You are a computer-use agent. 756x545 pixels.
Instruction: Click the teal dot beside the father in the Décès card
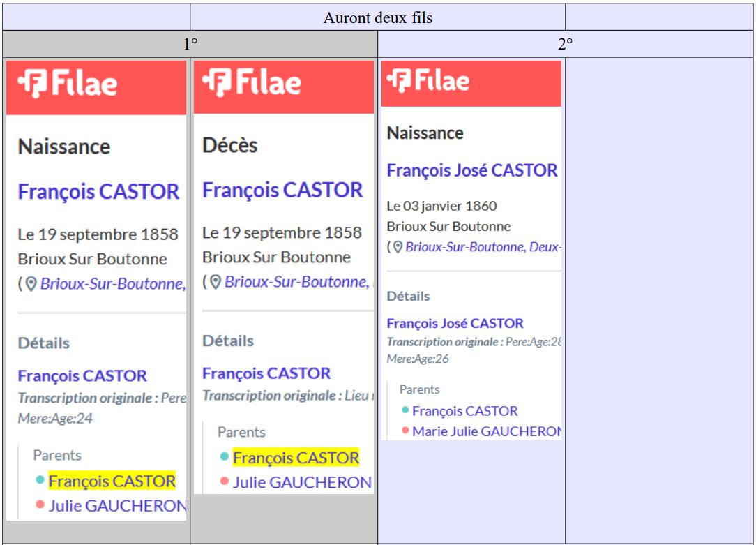point(224,456)
